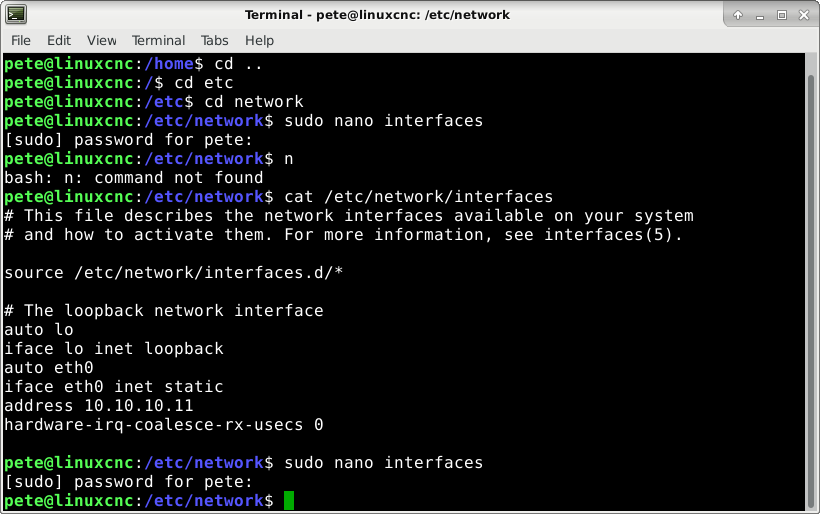Maximize the terminal window
Viewport: 820px width, 514px height.
tap(782, 15)
